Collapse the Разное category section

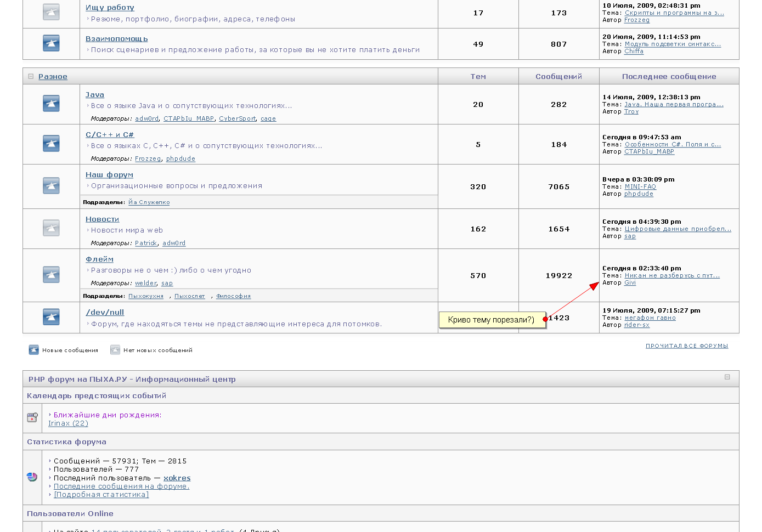click(31, 77)
